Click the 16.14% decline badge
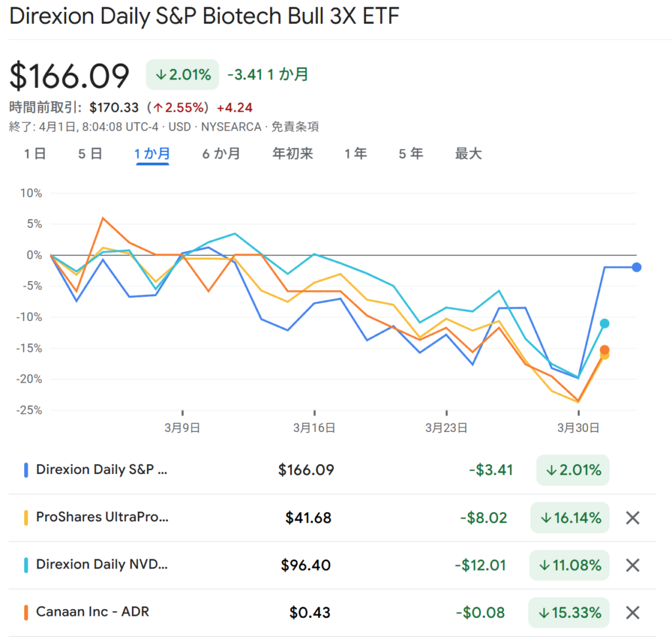672x642 pixels. pyautogui.click(x=570, y=518)
